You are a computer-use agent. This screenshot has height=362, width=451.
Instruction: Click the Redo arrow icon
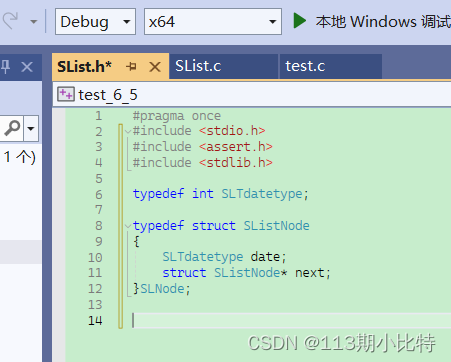tap(10, 21)
